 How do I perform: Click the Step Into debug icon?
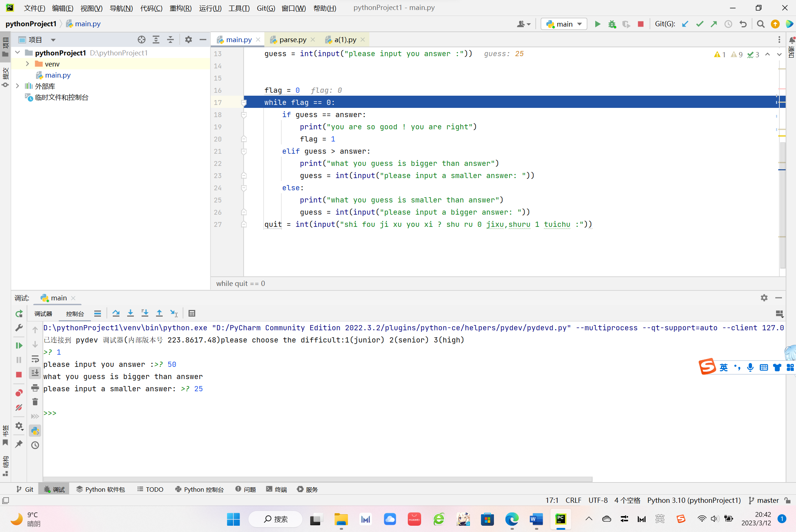pos(130,313)
